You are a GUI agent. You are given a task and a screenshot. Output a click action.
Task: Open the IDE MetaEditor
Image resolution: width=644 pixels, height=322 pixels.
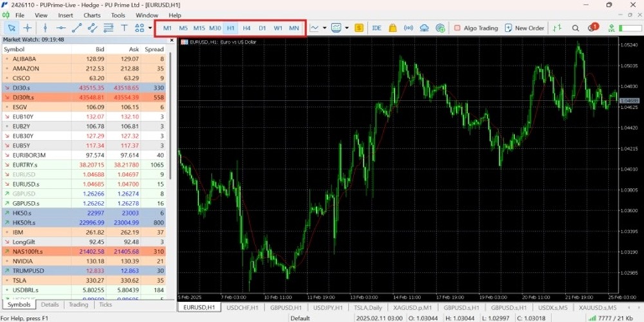(x=377, y=28)
